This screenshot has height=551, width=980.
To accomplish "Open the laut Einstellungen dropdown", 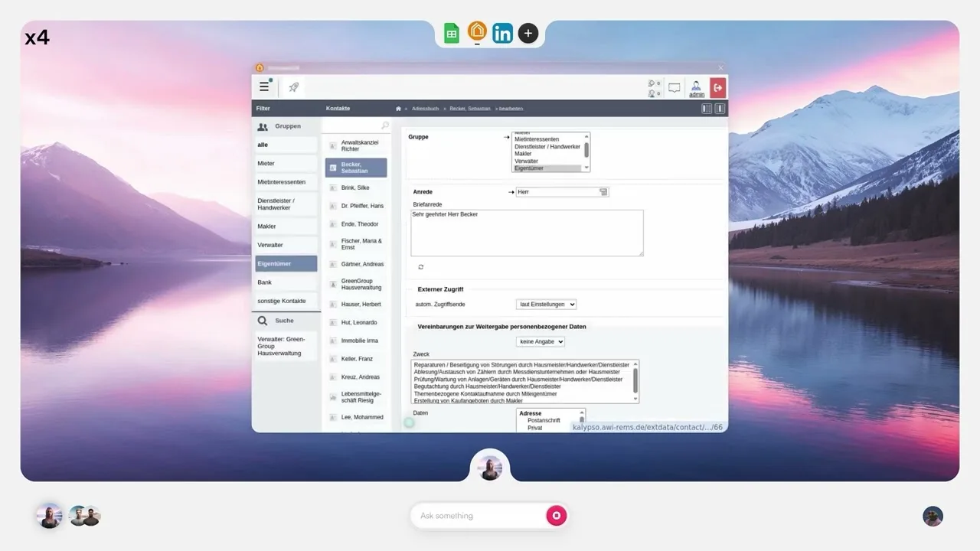I will [x=546, y=305].
